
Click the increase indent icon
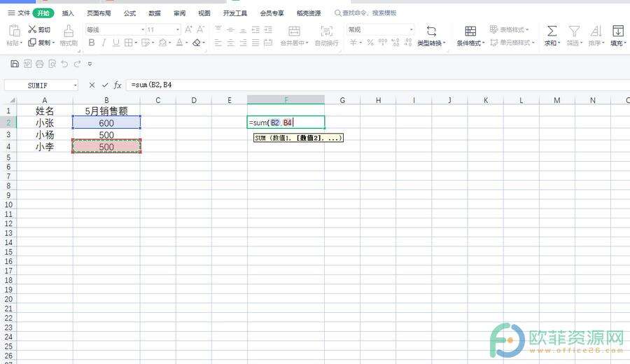[x=268, y=29]
